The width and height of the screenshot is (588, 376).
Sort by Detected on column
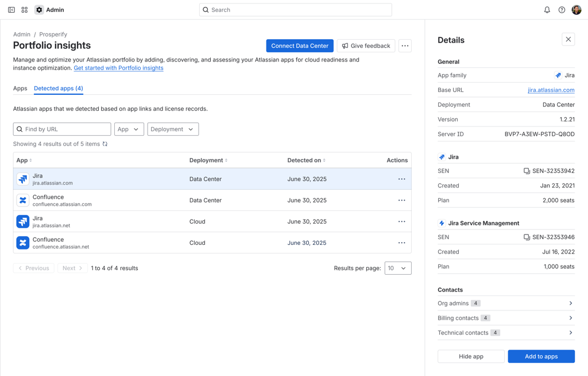click(307, 160)
